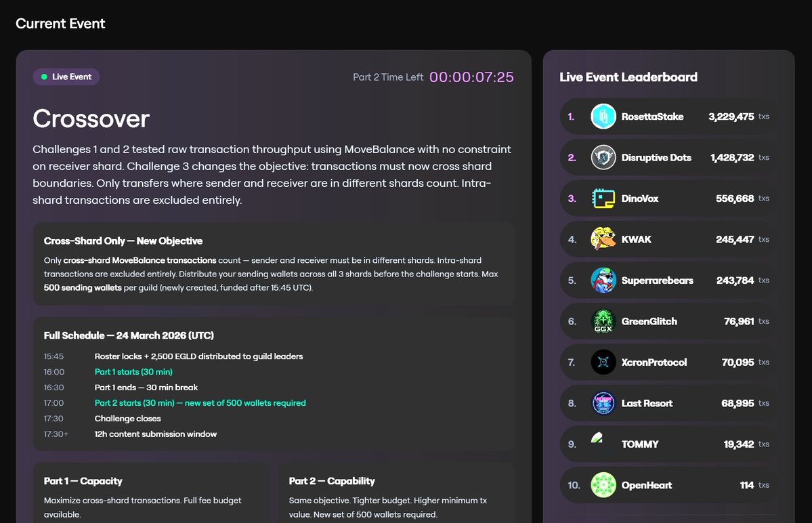Image resolution: width=812 pixels, height=523 pixels.
Task: Click 12h content submission window entry
Action: [155, 434]
